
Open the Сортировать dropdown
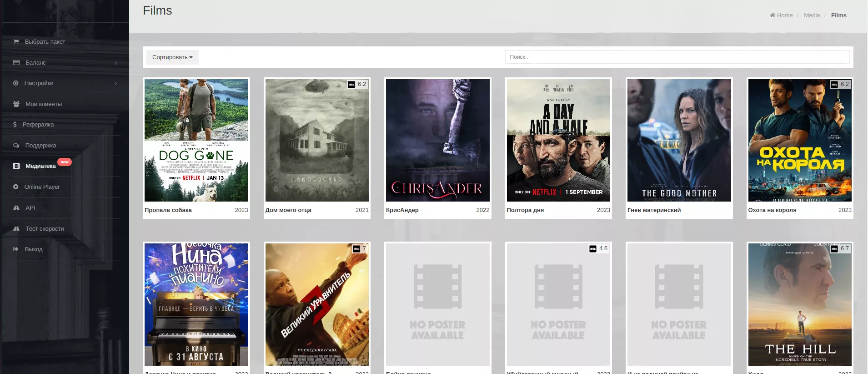click(x=172, y=57)
